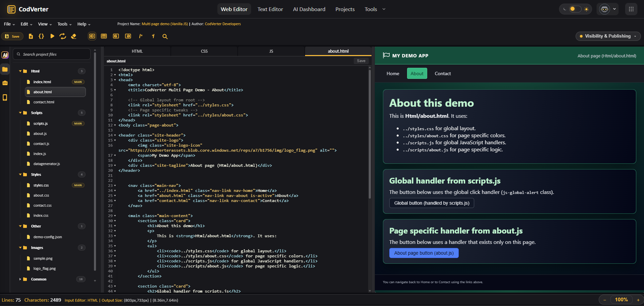Click the code editor vertical scrollbar
The height and width of the screenshot is (306, 644).
pyautogui.click(x=370, y=134)
